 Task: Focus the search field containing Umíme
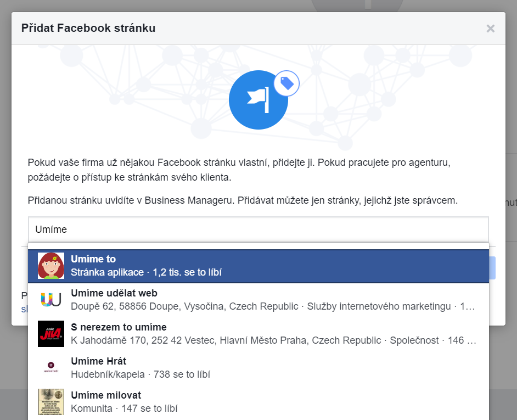tap(258, 229)
